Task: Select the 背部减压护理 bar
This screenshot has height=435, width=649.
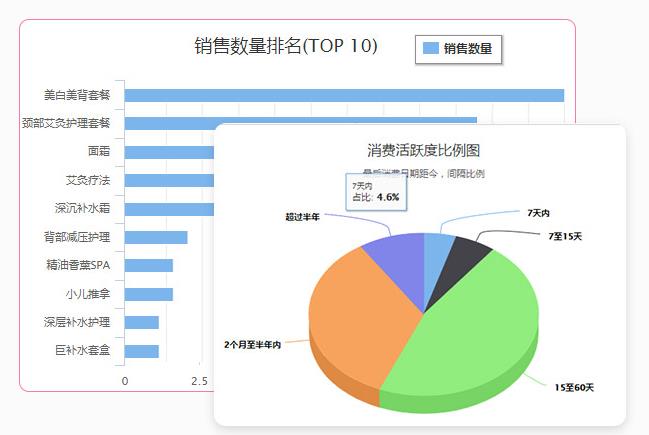Action: pyautogui.click(x=156, y=237)
